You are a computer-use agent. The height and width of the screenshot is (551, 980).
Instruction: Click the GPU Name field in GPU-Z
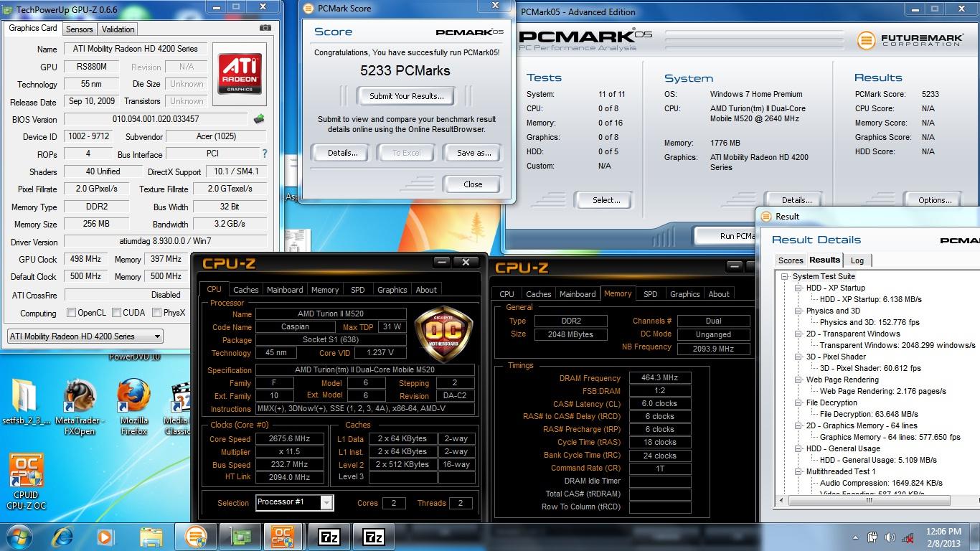[x=136, y=49]
